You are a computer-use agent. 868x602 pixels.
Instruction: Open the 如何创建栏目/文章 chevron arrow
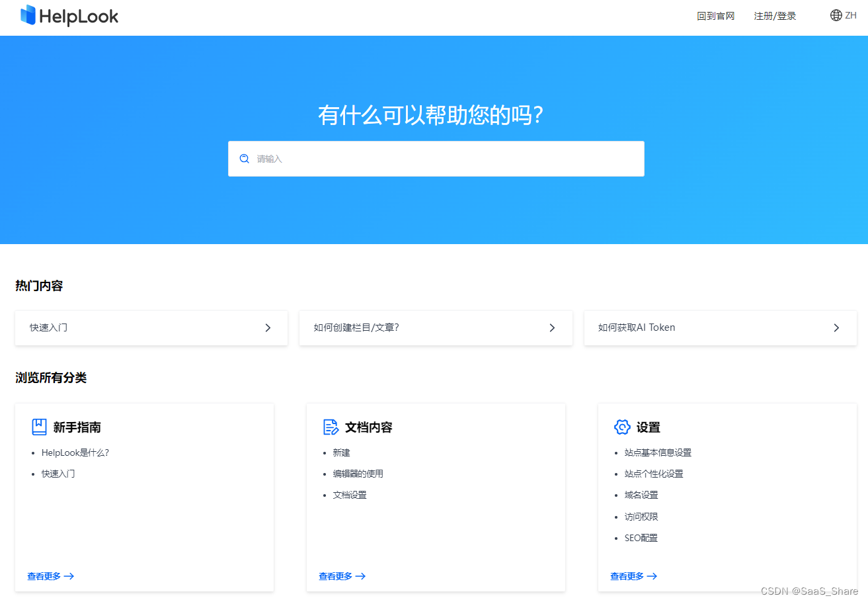click(552, 327)
